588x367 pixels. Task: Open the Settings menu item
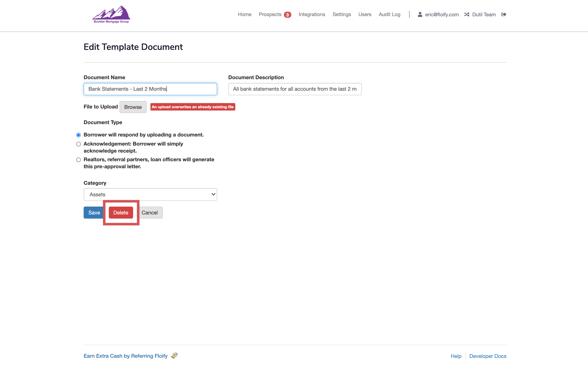tap(342, 15)
